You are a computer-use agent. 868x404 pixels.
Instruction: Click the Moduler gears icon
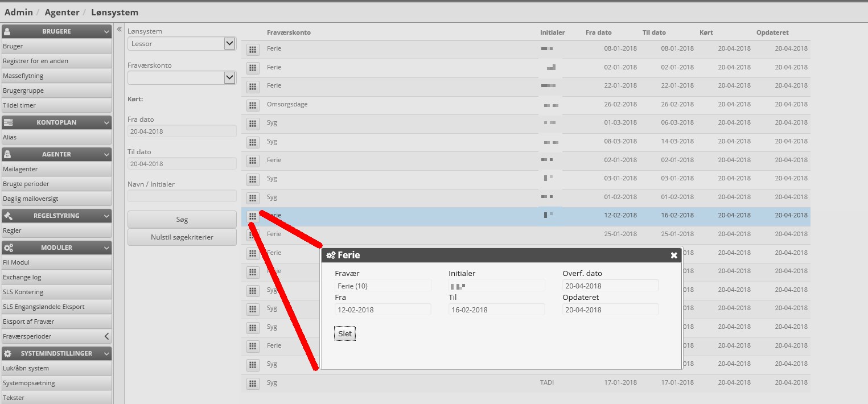(x=8, y=248)
